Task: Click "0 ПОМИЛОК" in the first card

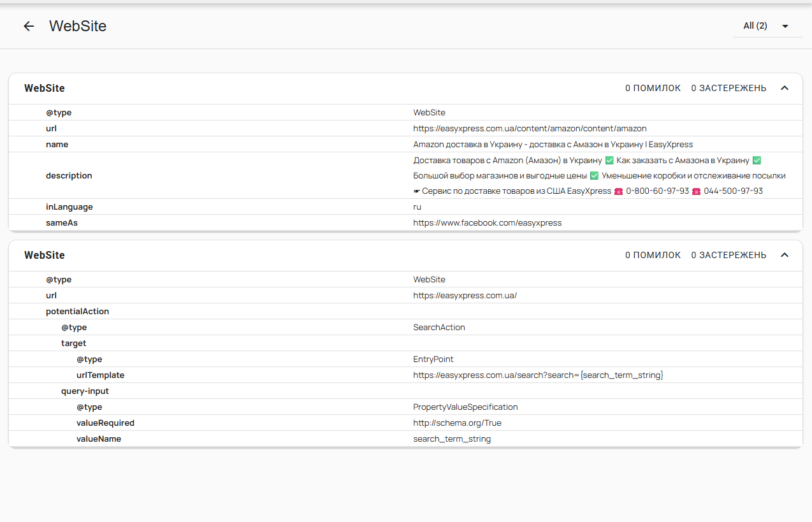Action: (x=653, y=89)
